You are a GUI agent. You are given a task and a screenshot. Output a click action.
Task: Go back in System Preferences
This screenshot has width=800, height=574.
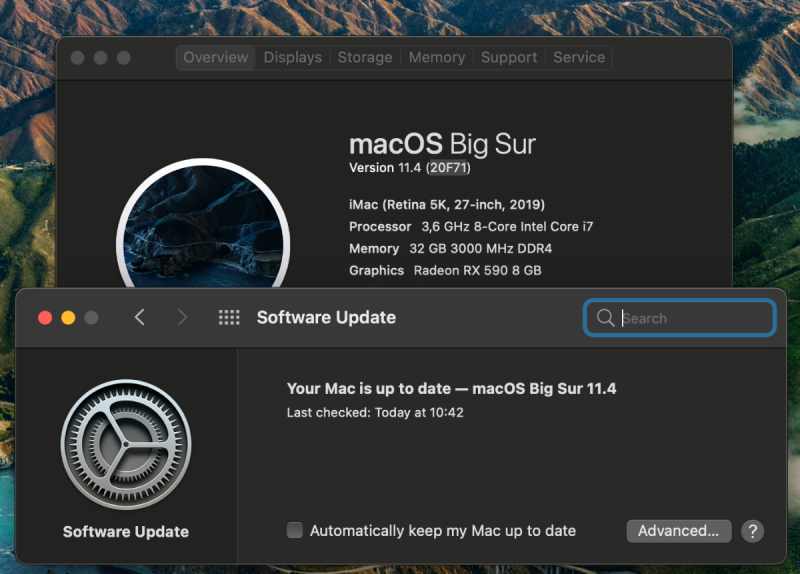(140, 317)
